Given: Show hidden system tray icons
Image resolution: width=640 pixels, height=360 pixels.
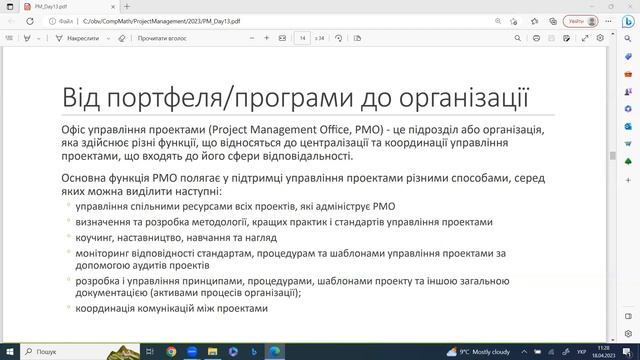Looking at the screenshot, I should tap(524, 351).
